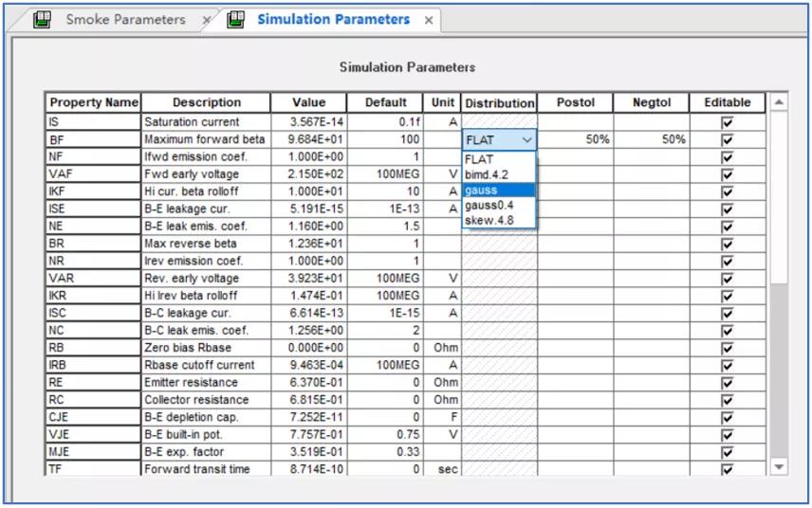The image size is (812, 508).
Task: Select the BF Postol cell showing 50%
Action: (x=576, y=139)
